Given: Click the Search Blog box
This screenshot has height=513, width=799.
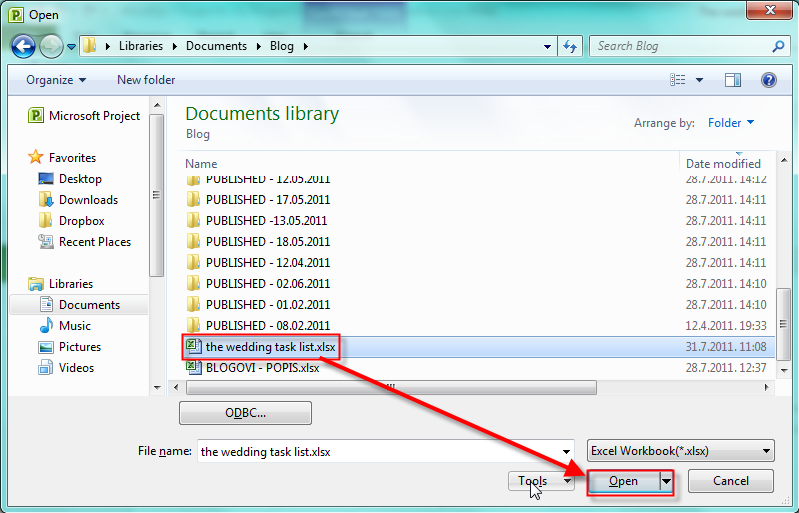Looking at the screenshot, I should click(x=680, y=46).
